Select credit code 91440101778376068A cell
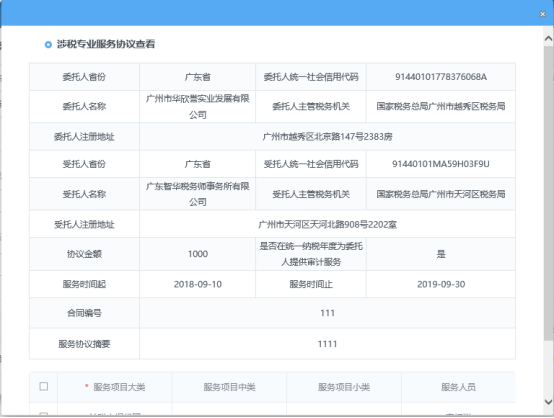This screenshot has width=554, height=418. 441,77
